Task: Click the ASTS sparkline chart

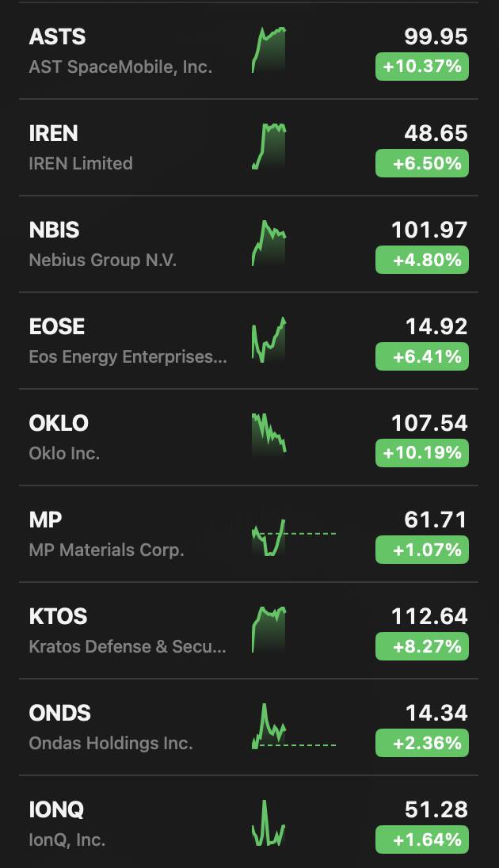Action: click(269, 50)
